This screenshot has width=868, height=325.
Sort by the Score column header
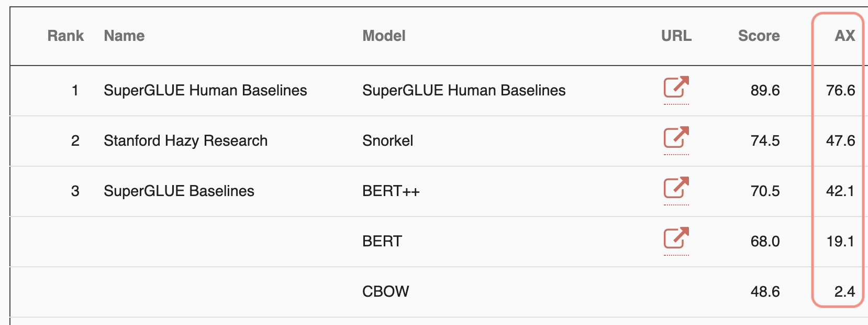coord(759,36)
